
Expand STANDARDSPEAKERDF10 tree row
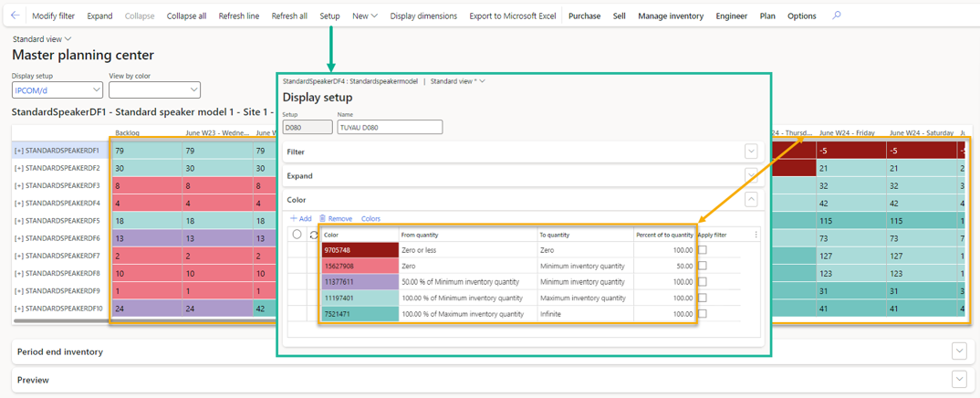[18, 308]
